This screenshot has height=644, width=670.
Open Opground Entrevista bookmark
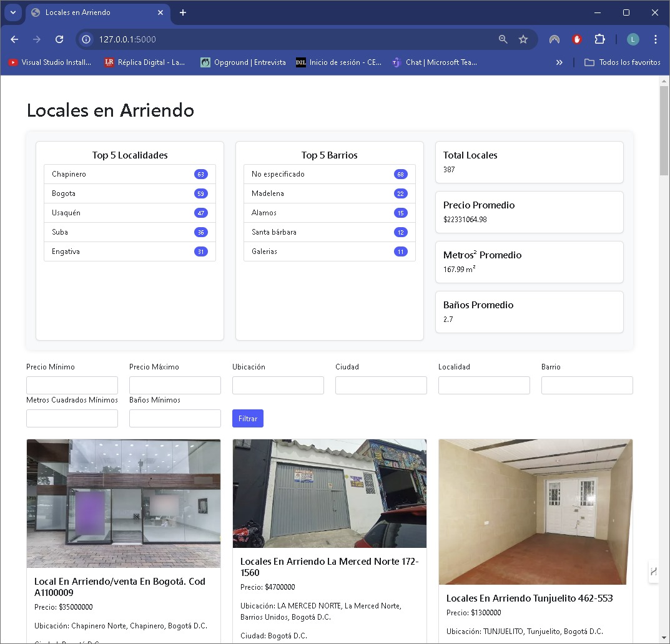pyautogui.click(x=243, y=62)
